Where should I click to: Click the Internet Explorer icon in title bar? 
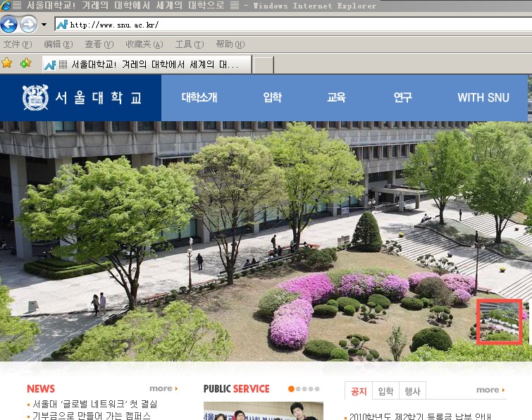click(5, 6)
